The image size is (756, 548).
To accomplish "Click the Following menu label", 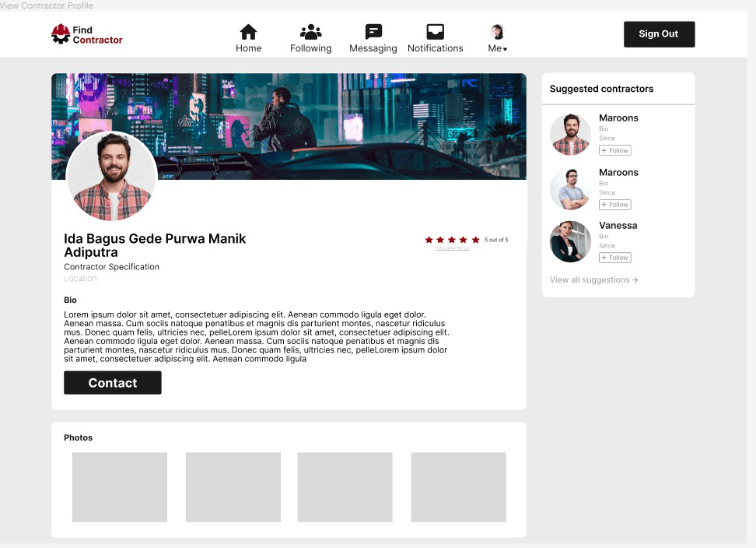I will pyautogui.click(x=310, y=48).
